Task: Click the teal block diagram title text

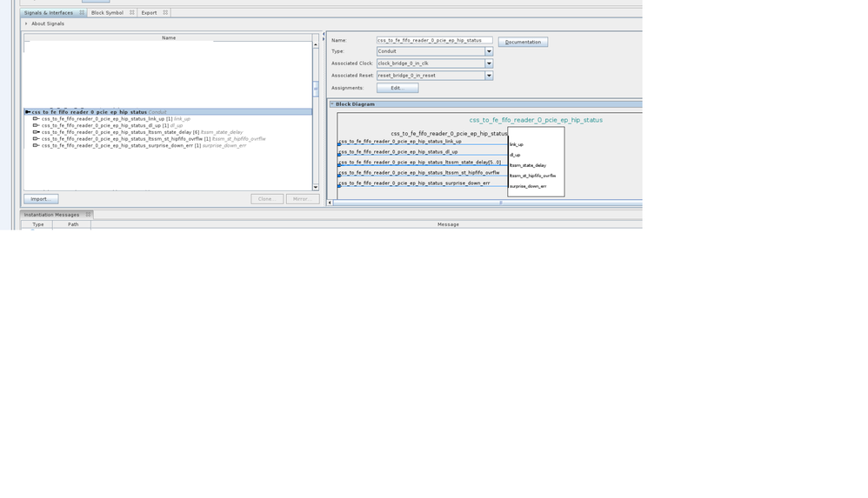Action: (536, 120)
